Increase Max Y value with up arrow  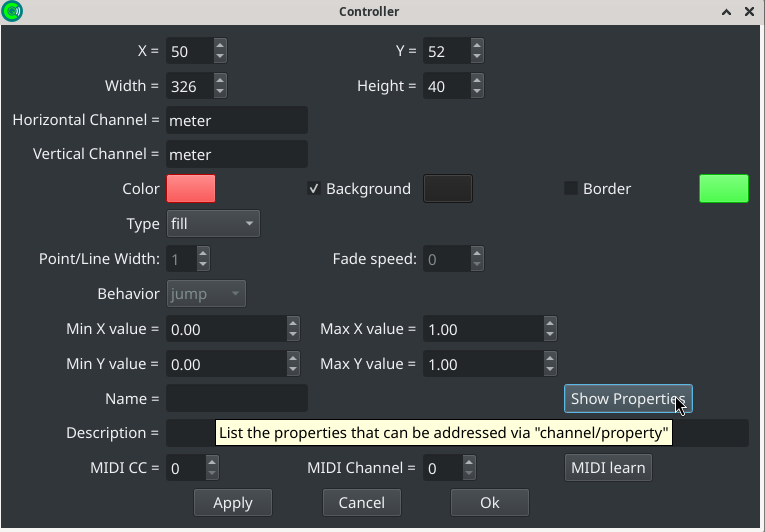(x=550, y=358)
